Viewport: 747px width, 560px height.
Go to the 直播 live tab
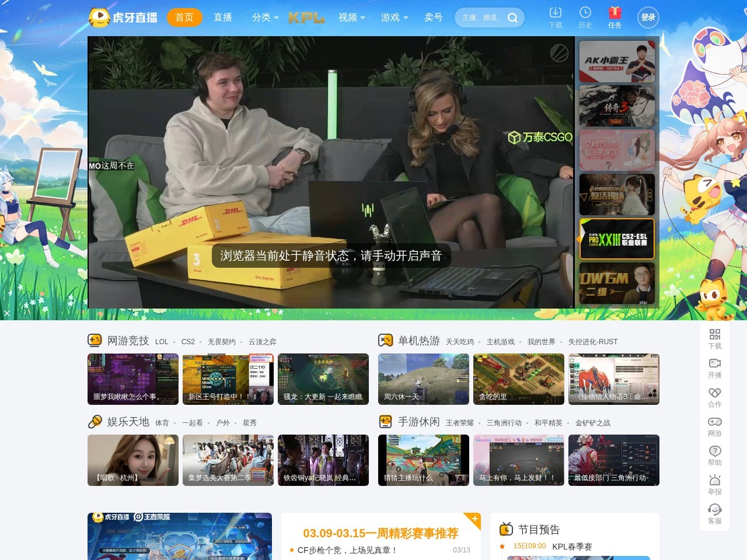point(223,17)
